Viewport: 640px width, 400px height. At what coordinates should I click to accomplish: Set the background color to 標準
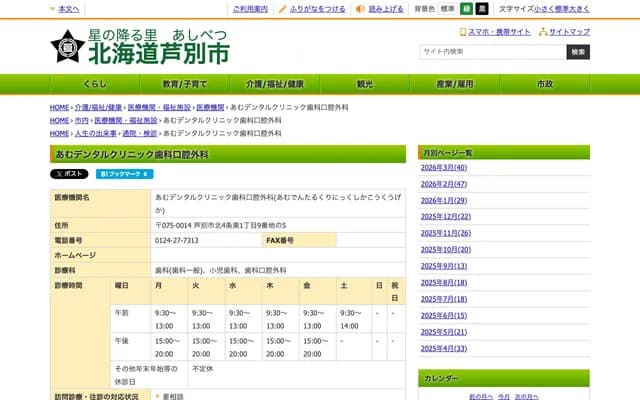click(449, 8)
